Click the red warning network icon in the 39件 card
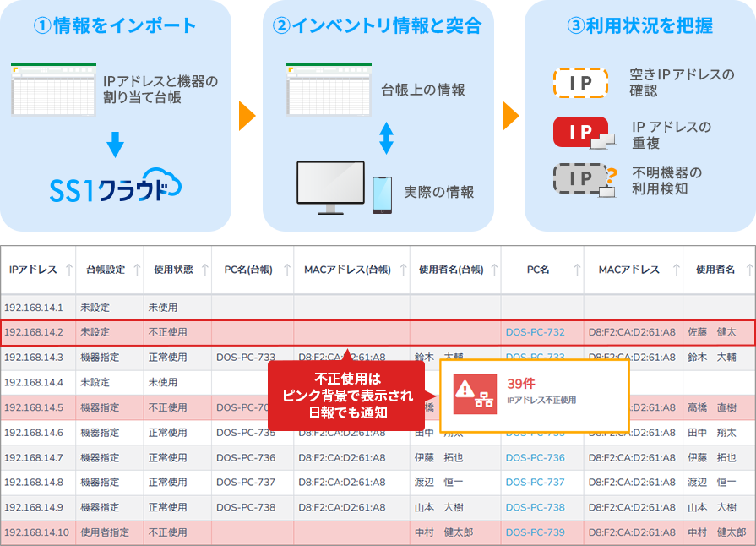This screenshot has height=546, width=756. click(475, 394)
